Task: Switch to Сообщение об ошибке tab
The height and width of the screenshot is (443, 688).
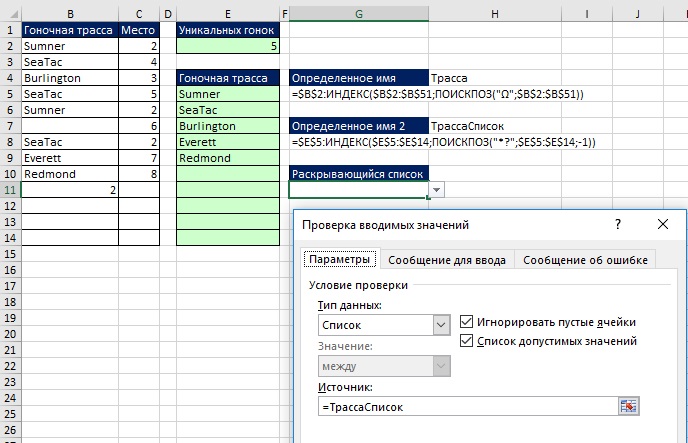Action: [x=587, y=260]
